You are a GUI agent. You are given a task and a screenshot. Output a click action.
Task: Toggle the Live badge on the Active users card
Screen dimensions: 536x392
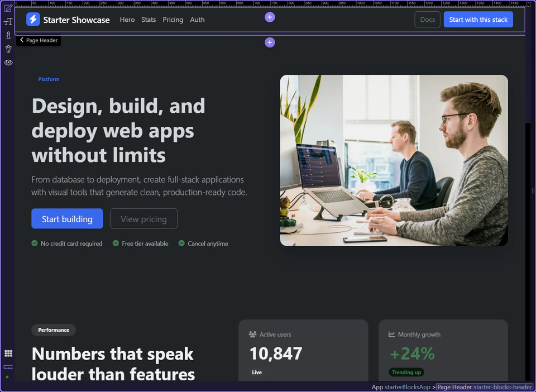click(x=256, y=372)
